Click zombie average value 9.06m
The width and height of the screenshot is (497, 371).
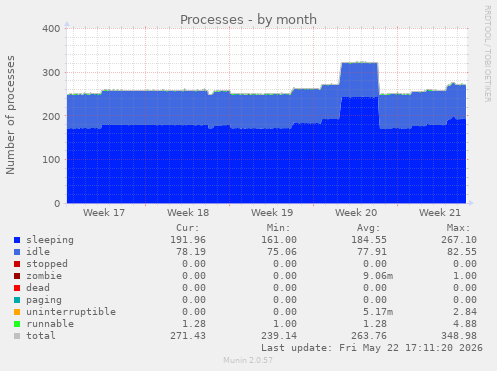pos(378,276)
